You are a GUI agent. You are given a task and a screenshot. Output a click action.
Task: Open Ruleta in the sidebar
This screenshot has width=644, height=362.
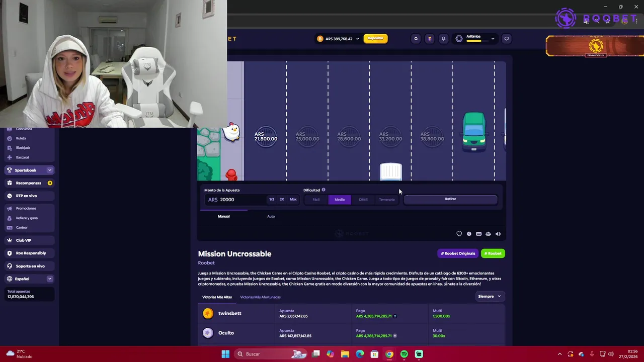[x=21, y=138]
